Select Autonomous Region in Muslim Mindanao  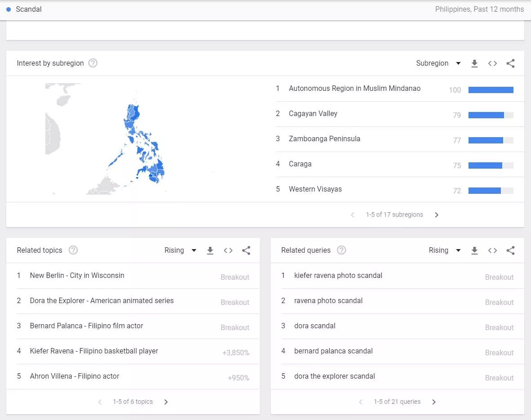pyautogui.click(x=354, y=89)
